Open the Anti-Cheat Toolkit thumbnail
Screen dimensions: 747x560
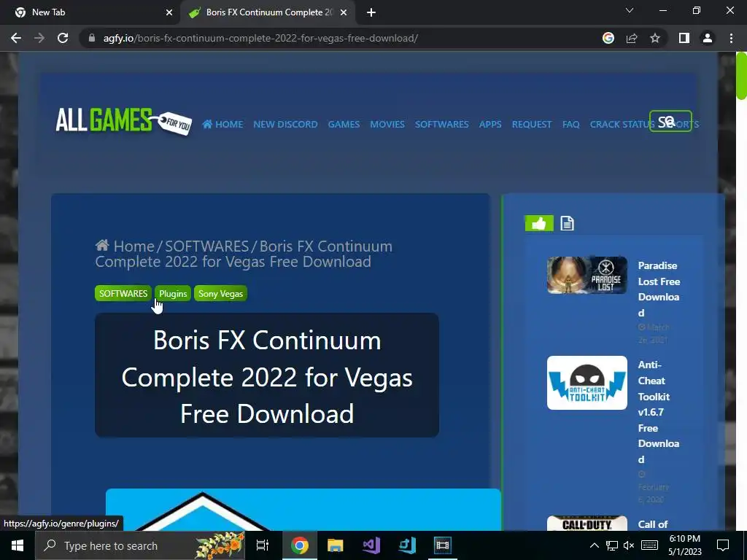587,383
